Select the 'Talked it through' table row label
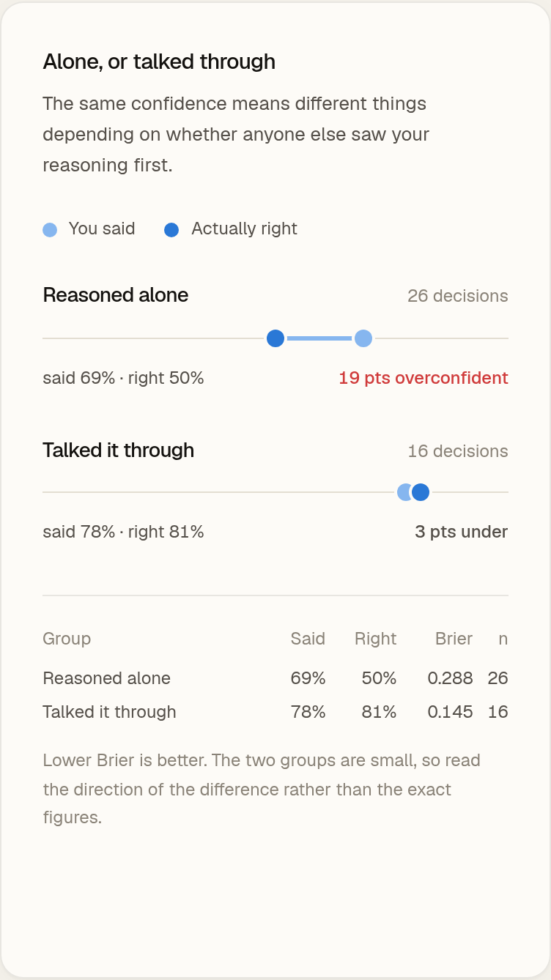The height and width of the screenshot is (980, 551). pos(110,712)
